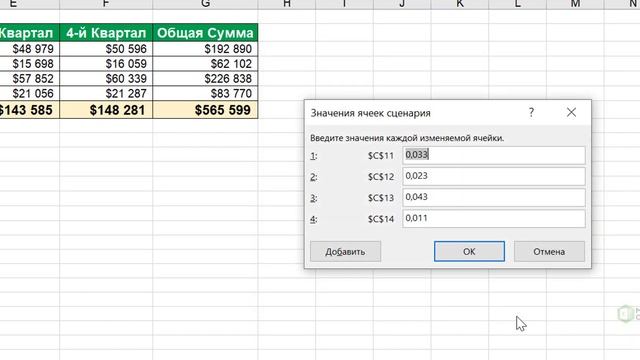Select cell with value $48 979
This screenshot has width=640, height=360.
point(29,49)
